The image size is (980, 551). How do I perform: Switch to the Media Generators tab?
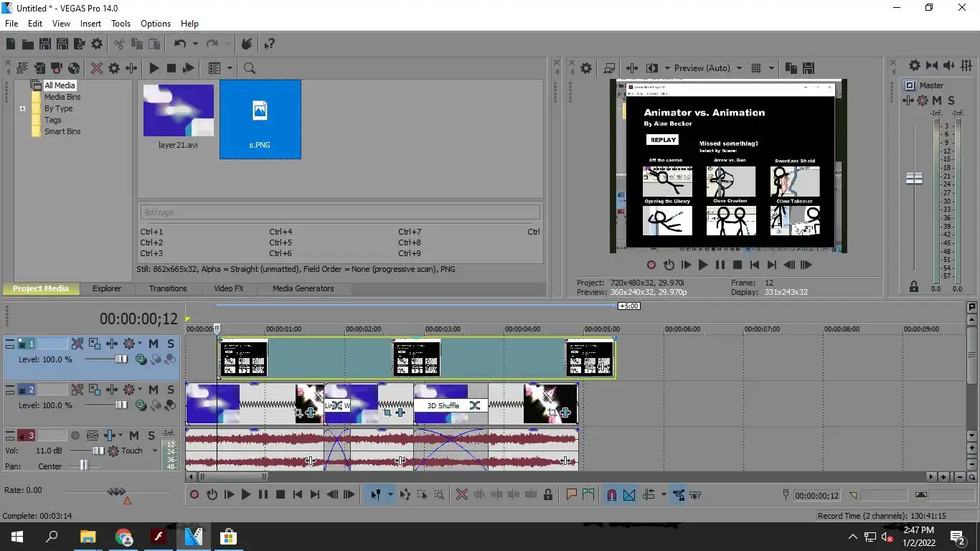click(303, 288)
